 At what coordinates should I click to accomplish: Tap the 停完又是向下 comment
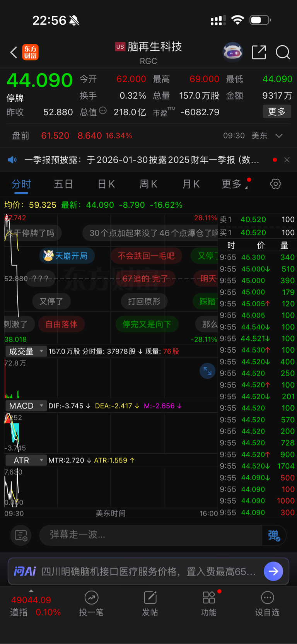tap(147, 324)
